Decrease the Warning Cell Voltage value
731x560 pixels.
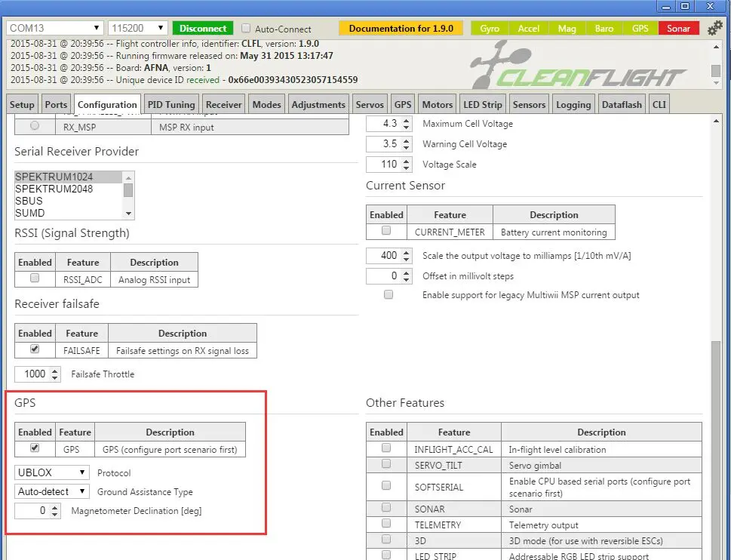[407, 147]
